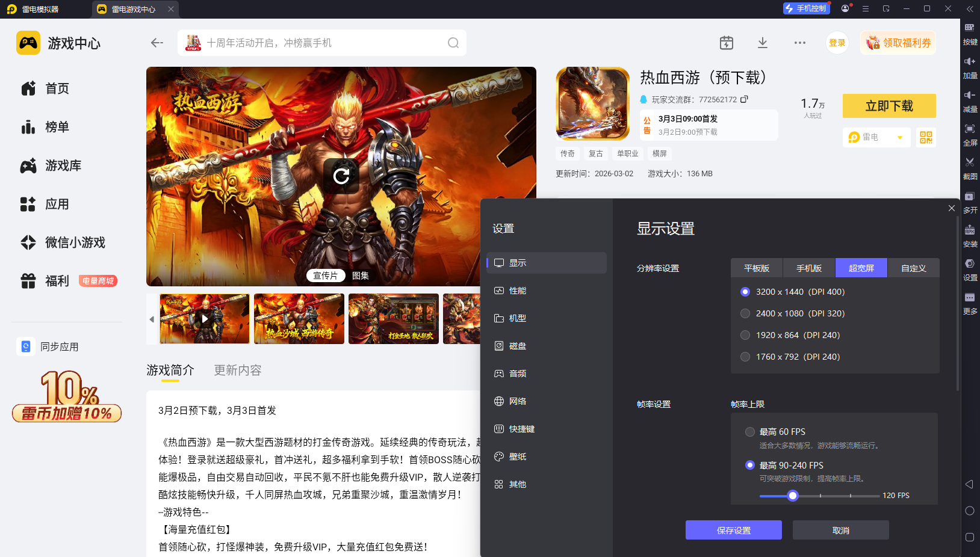Open the 热血沙城 西游传奇 thumbnail
Image resolution: width=980 pixels, height=557 pixels.
pos(299,319)
